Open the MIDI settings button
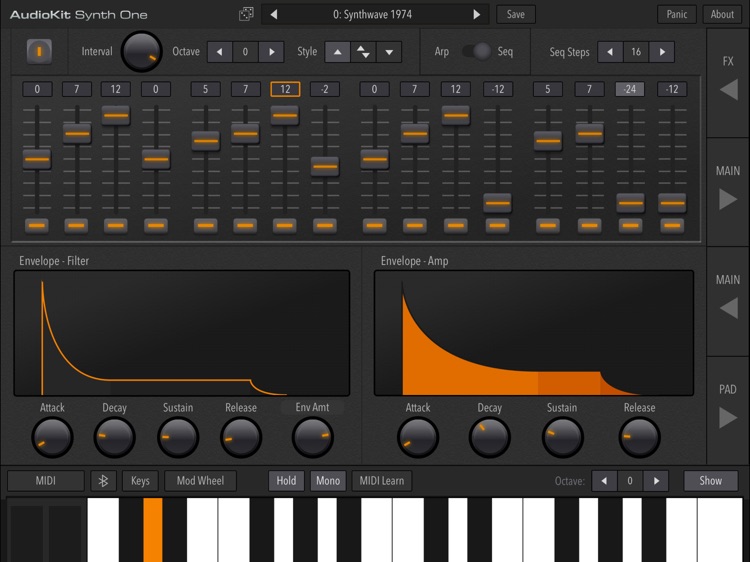The height and width of the screenshot is (562, 750). pos(46,481)
